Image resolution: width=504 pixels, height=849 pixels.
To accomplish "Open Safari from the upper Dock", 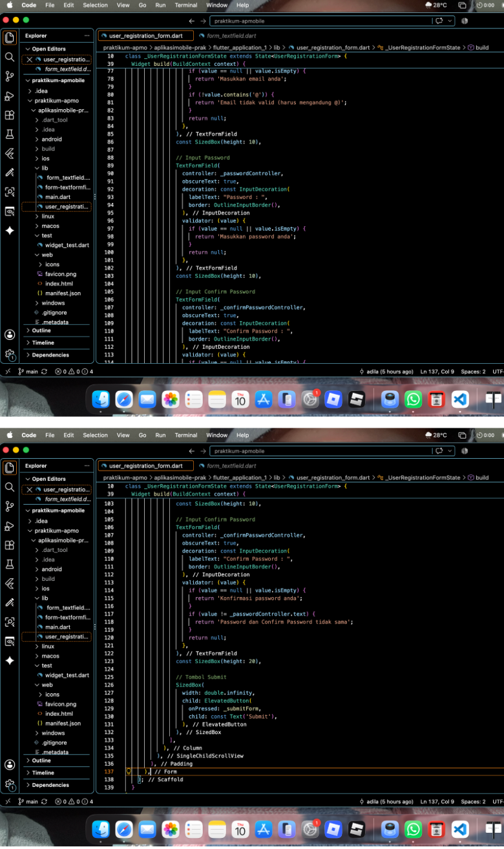I will (x=124, y=400).
